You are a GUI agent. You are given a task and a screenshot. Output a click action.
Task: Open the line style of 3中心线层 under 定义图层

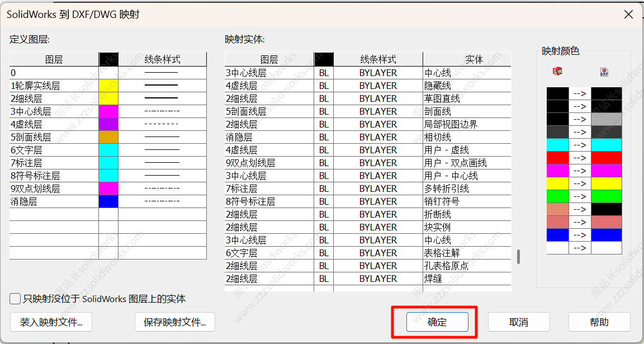pos(162,111)
